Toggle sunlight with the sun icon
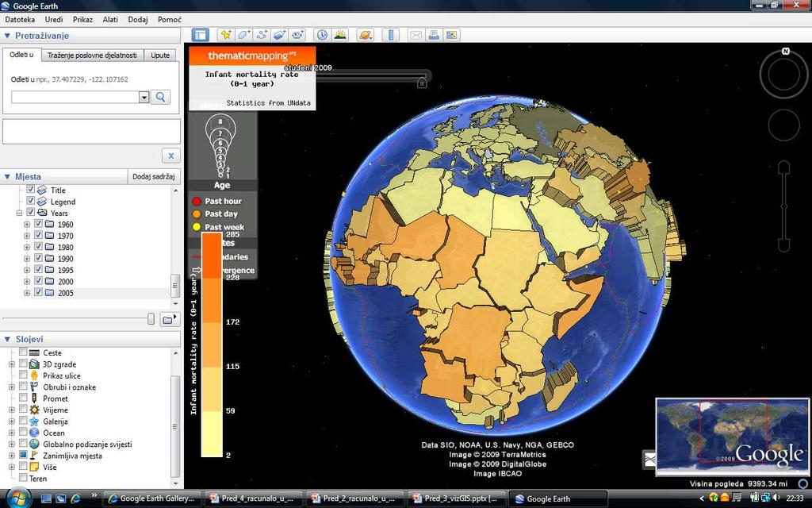Image resolution: width=812 pixels, height=508 pixels. (x=340, y=35)
